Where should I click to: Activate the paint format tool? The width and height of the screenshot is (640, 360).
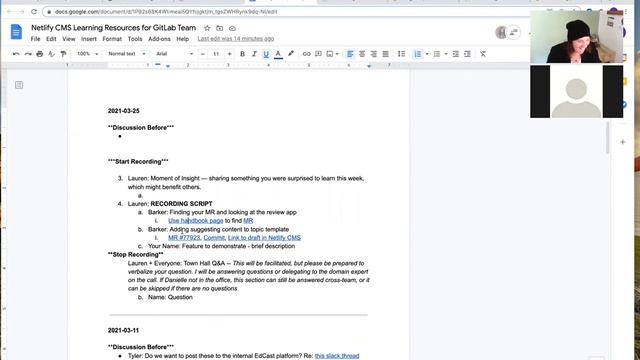click(63, 54)
